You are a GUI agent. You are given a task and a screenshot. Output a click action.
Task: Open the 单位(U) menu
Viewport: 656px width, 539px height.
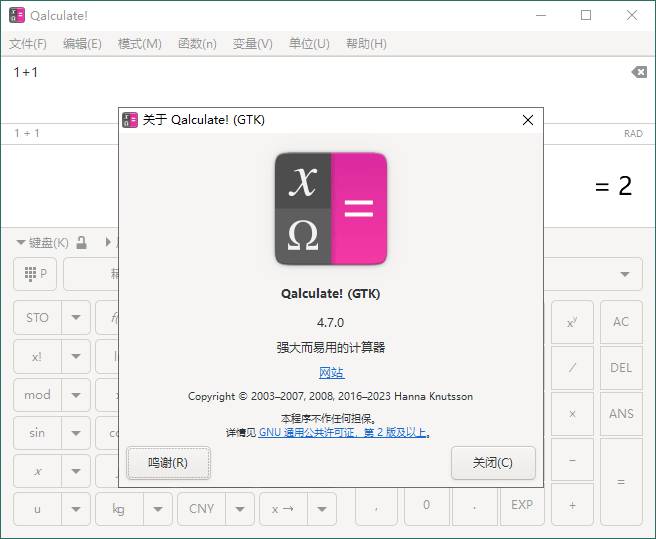(x=309, y=44)
